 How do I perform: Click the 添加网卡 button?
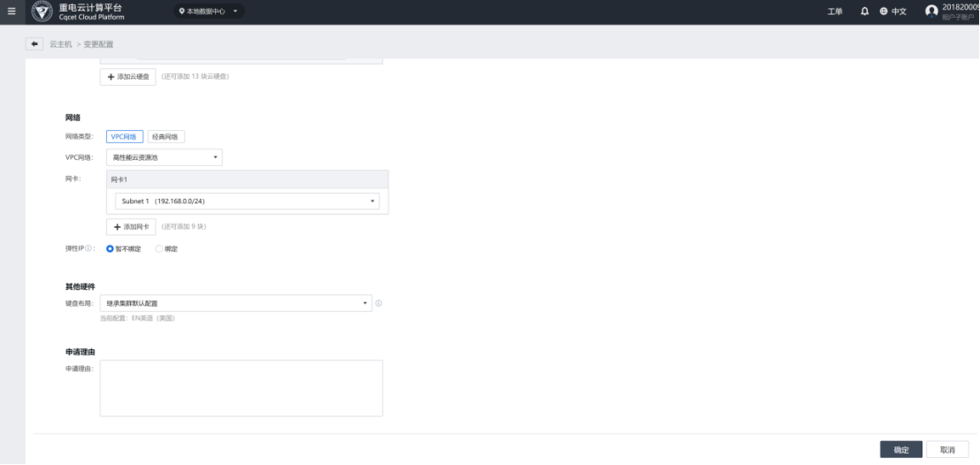pos(131,227)
